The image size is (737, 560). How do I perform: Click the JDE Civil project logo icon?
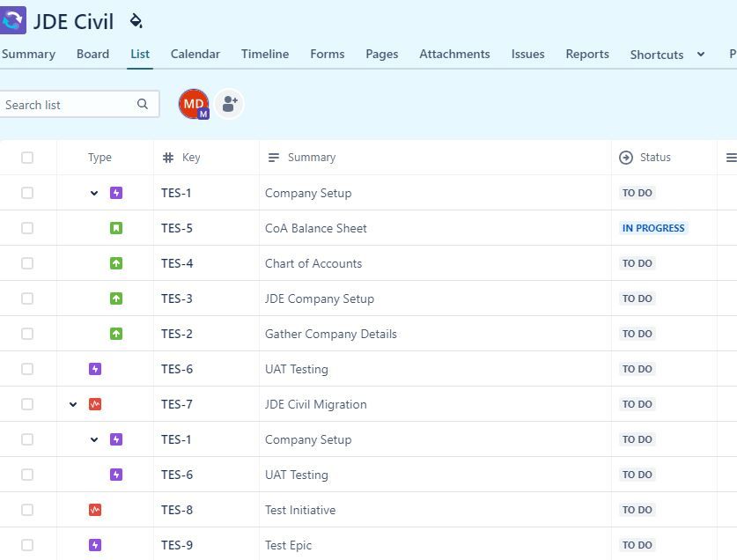coord(12,20)
